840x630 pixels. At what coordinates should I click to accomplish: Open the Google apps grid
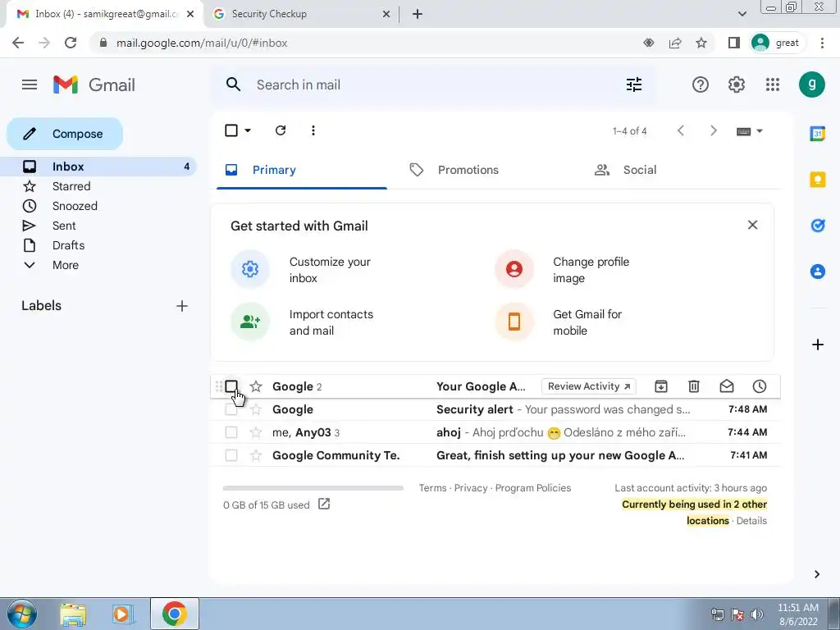(773, 84)
